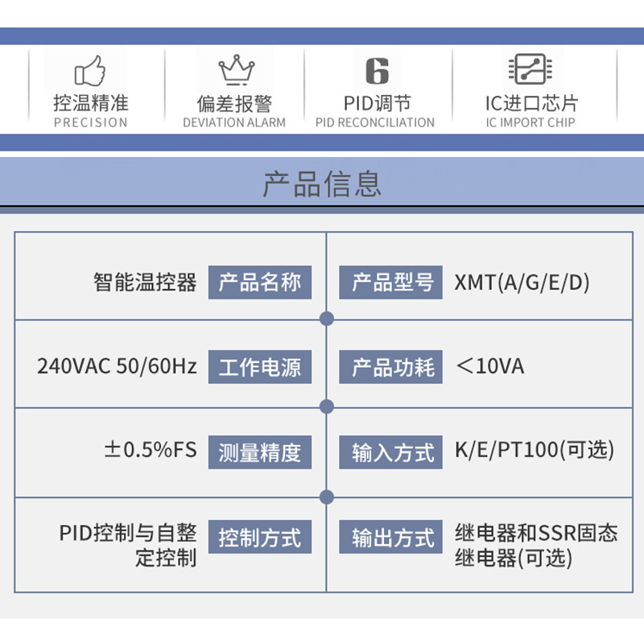Click the IC chip circuit icon
Image resolution: width=644 pixels, height=644 pixels.
(x=530, y=68)
